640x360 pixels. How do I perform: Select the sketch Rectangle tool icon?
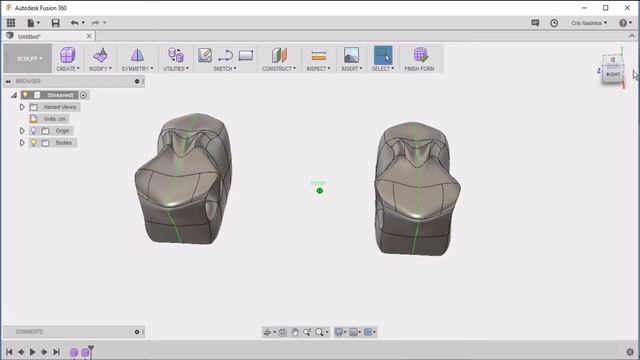coord(246,55)
